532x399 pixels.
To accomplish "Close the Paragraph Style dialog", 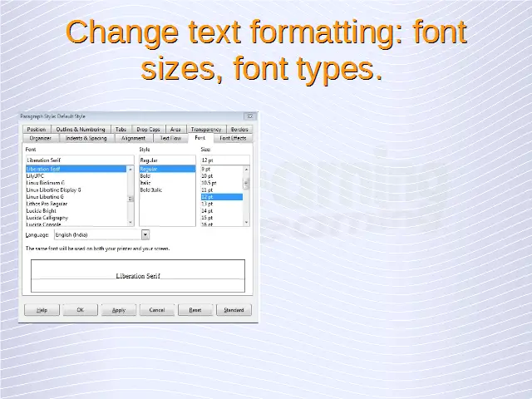I will click(x=249, y=116).
